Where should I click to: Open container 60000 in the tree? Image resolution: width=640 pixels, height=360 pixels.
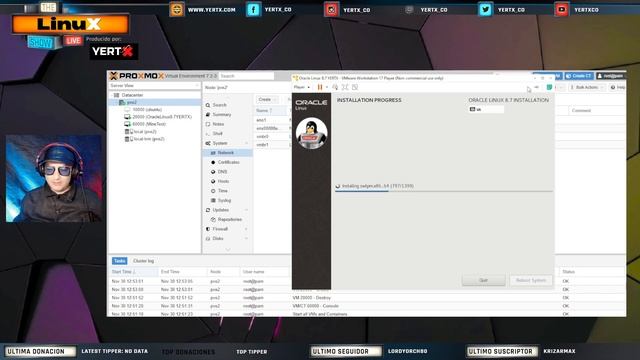click(149, 124)
